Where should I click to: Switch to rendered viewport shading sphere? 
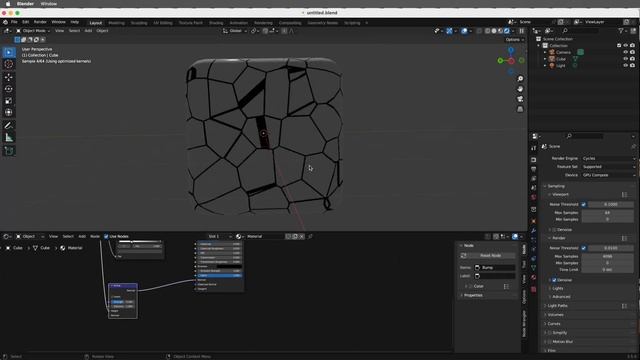(507, 31)
